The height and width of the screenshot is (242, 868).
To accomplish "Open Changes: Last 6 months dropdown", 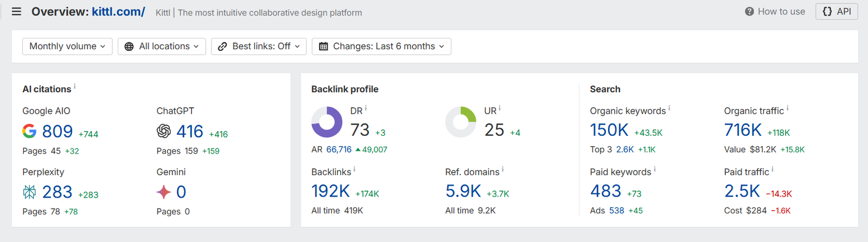I will tap(381, 47).
